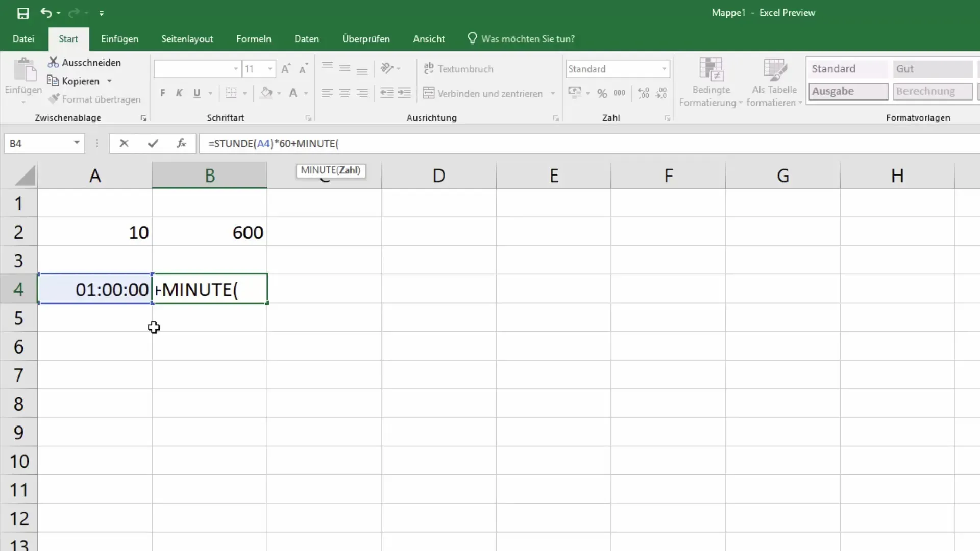Click the 000 Zellenformat icon
The image size is (980, 551).
tap(620, 93)
